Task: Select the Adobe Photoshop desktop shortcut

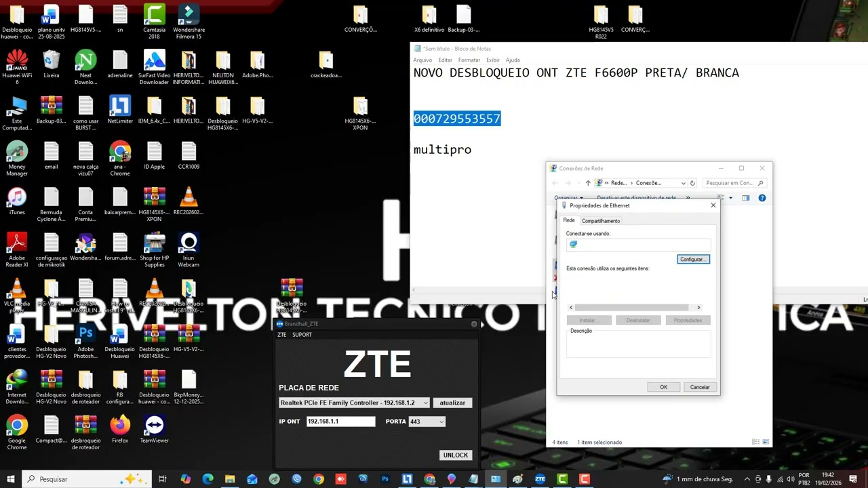Action: pos(85,340)
